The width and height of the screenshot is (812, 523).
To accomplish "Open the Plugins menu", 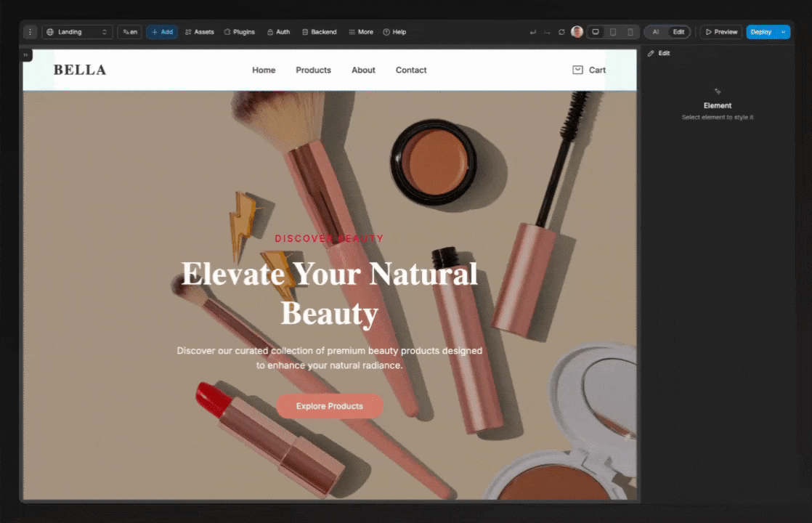I will (x=240, y=32).
